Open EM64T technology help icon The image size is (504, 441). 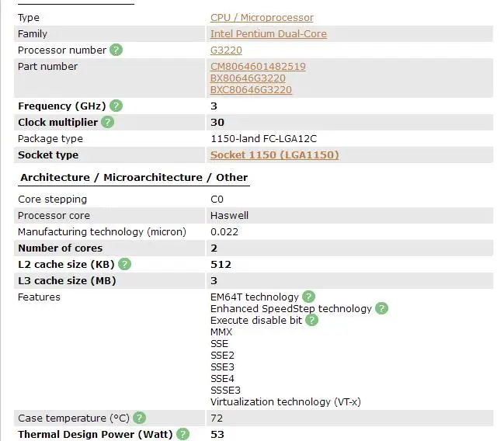point(309,297)
